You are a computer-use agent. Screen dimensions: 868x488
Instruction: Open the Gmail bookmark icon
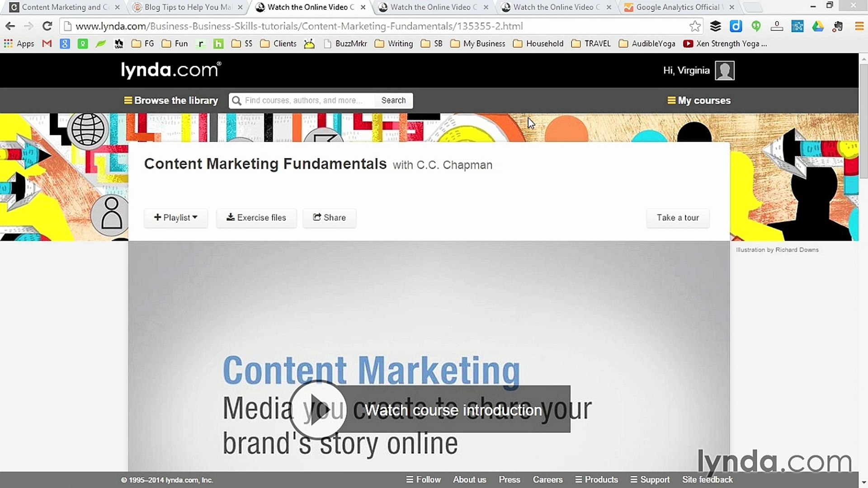tap(47, 43)
